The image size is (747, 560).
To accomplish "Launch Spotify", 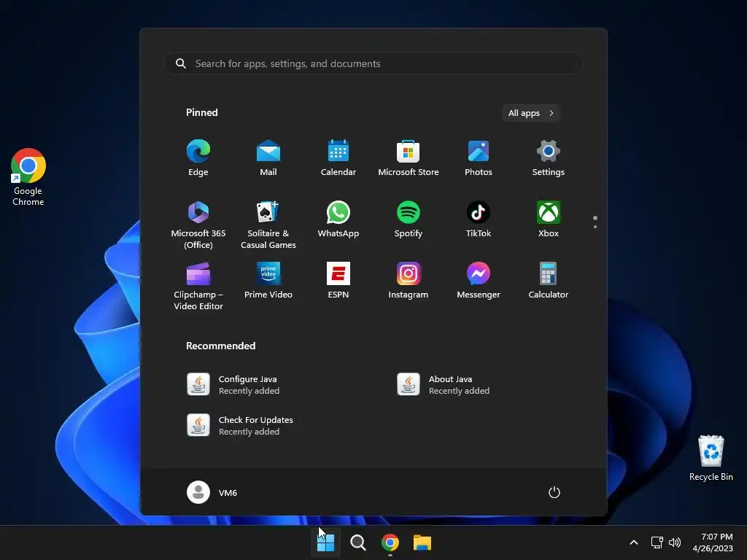I will tap(409, 219).
